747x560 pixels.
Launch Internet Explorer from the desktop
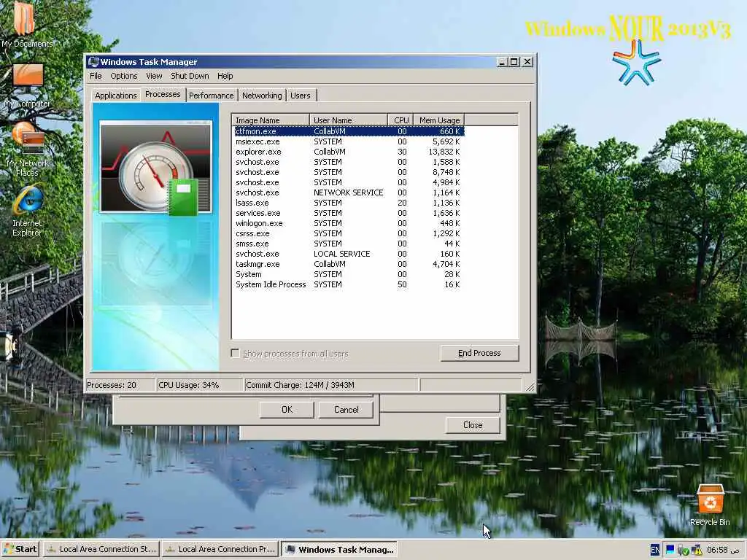[27, 209]
